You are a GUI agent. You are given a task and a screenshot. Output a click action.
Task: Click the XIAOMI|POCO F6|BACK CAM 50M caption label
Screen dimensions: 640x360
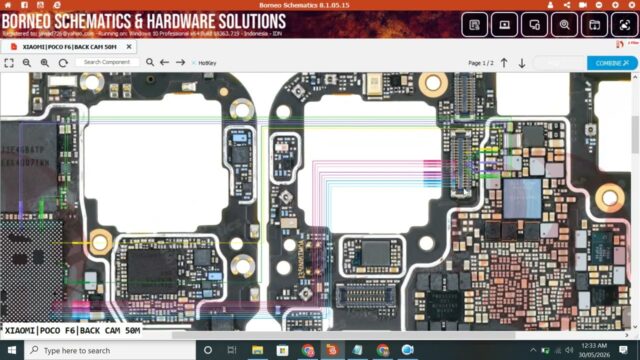(73, 331)
